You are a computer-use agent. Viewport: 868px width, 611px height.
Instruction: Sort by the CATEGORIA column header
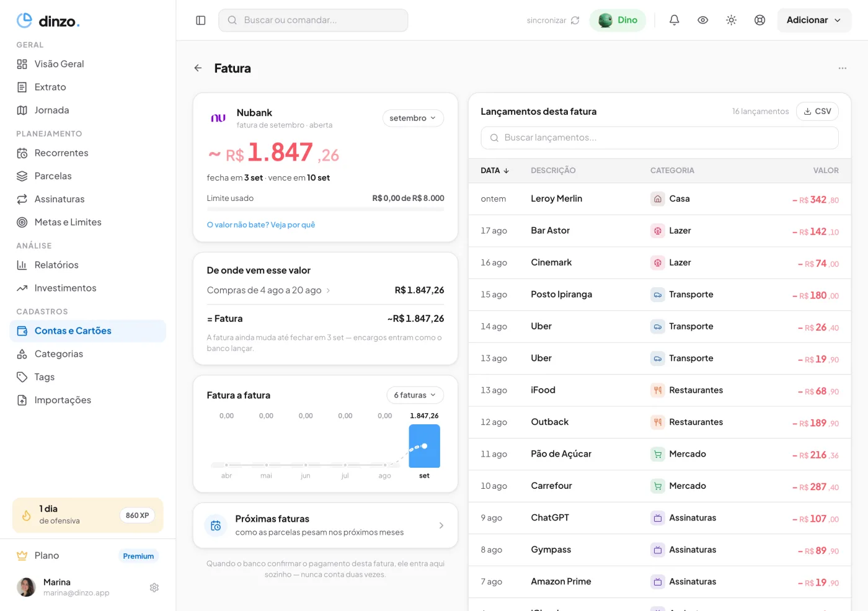672,171
